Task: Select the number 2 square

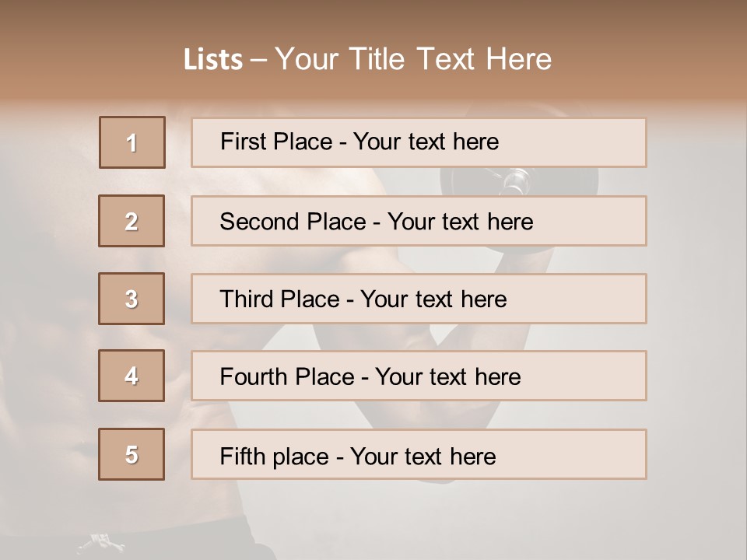Action: coord(132,221)
